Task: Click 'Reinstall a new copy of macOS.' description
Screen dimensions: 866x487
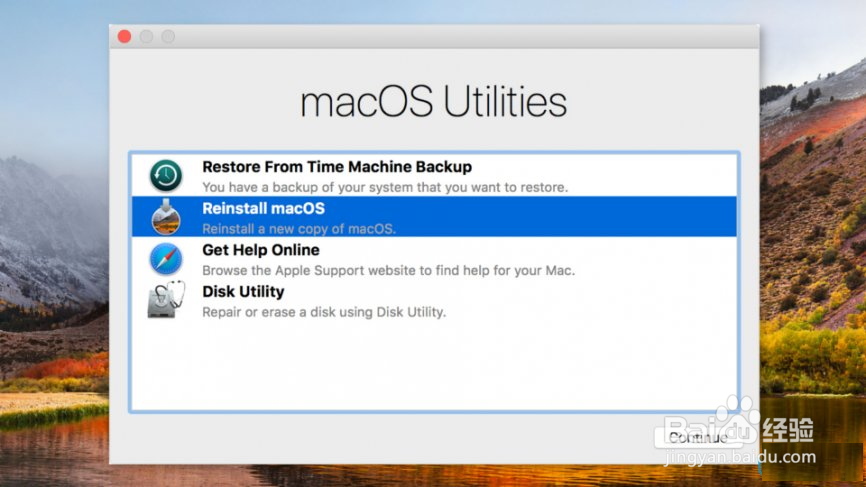Action: tap(299, 229)
